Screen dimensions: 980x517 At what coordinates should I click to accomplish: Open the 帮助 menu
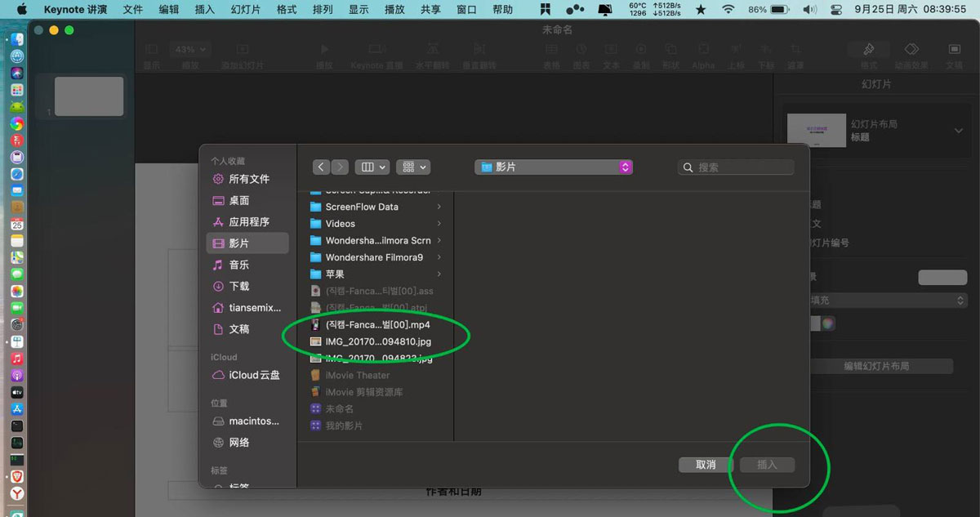(502, 10)
